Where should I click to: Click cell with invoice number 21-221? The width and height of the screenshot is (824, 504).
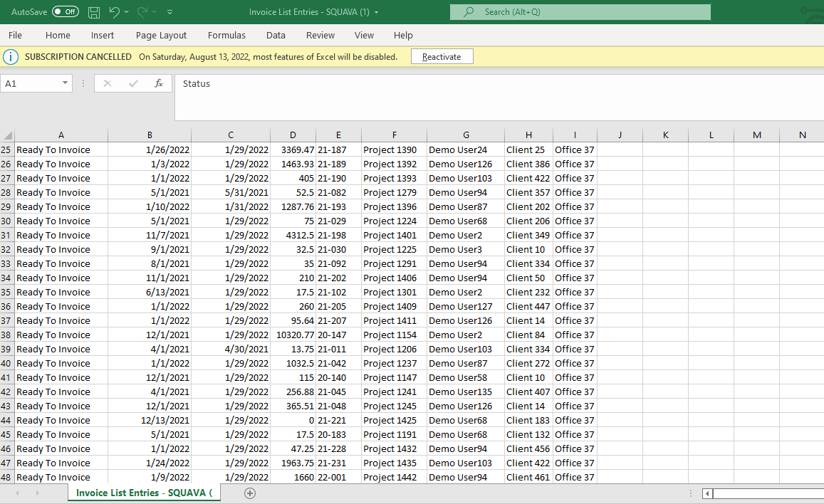click(x=338, y=421)
